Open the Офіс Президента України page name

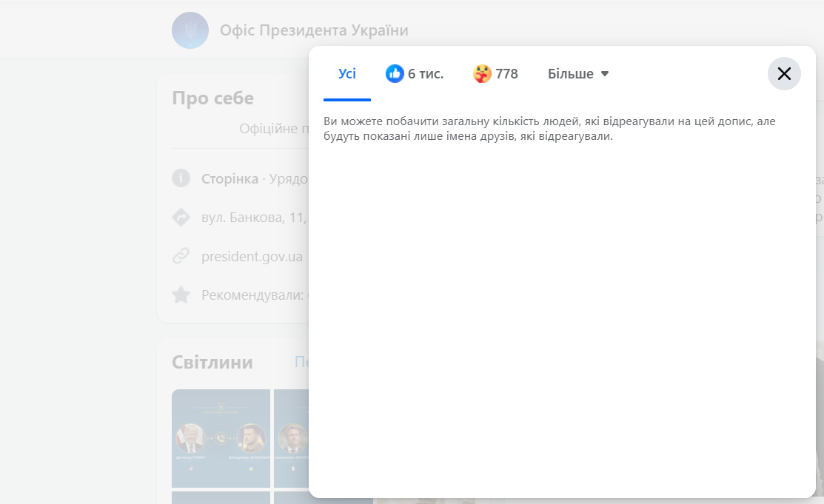tap(314, 30)
